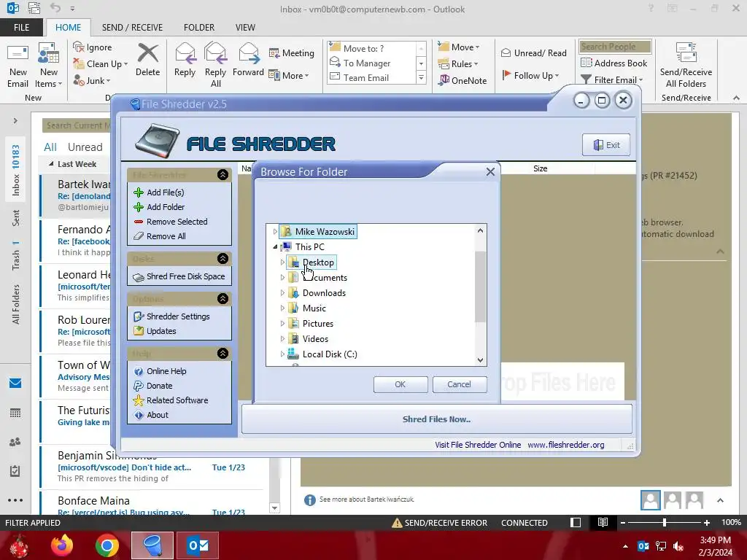Image resolution: width=747 pixels, height=560 pixels.
Task: Open Online Help in File Shredder
Action: pyautogui.click(x=160, y=371)
